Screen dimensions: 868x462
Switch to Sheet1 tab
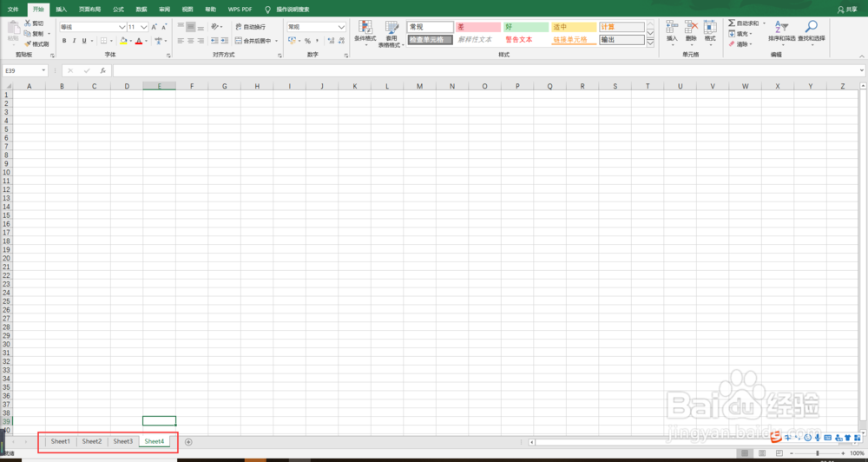click(x=61, y=441)
